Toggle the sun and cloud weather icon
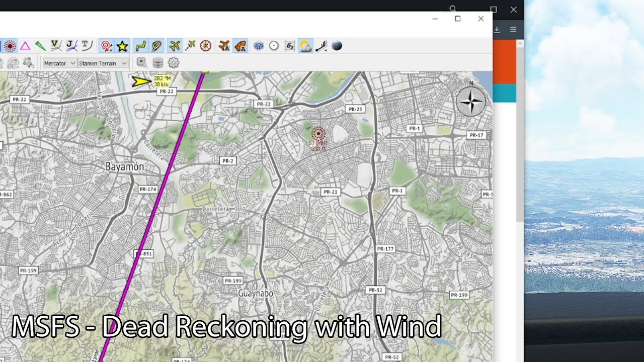 point(305,46)
